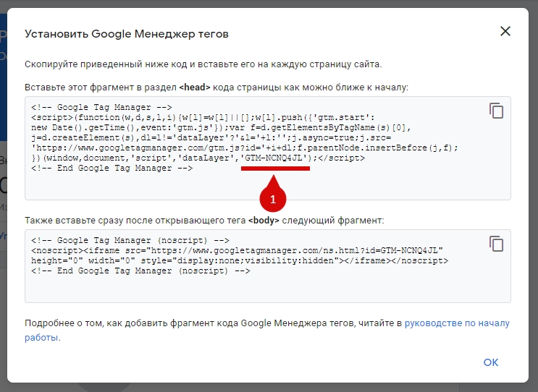This screenshot has height=392, width=538.
Task: Click the dialog title Установить Google Менеджер тегов
Action: [127, 33]
